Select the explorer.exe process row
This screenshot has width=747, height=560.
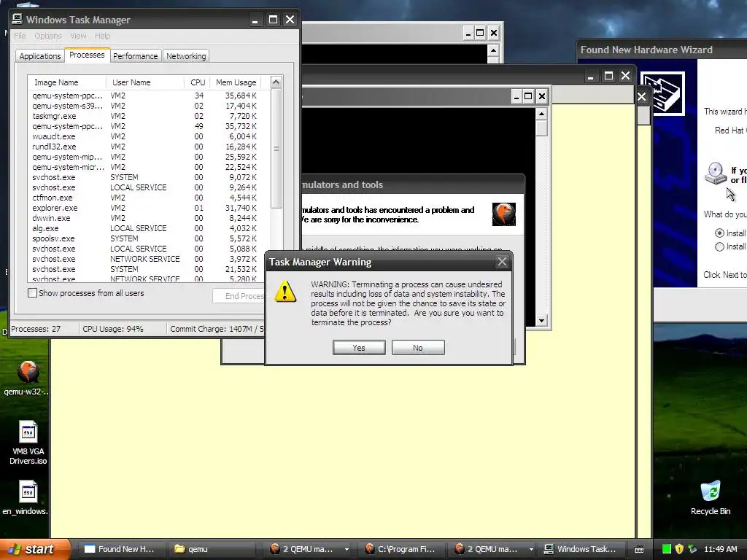[x=145, y=208]
